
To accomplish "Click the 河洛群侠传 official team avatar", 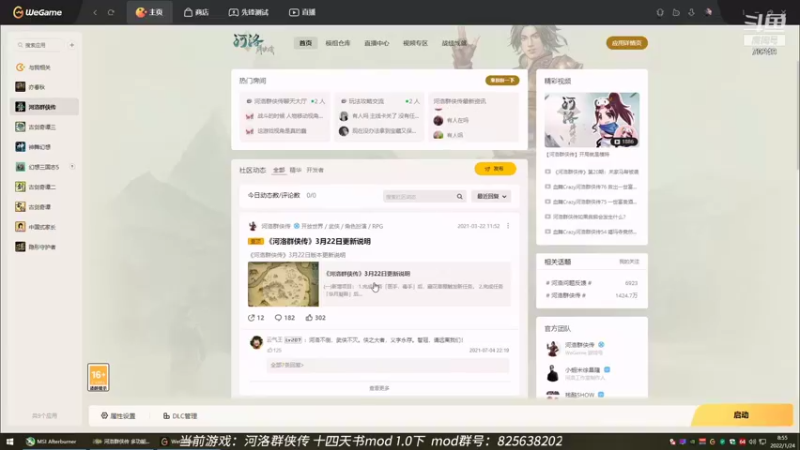I will (553, 348).
